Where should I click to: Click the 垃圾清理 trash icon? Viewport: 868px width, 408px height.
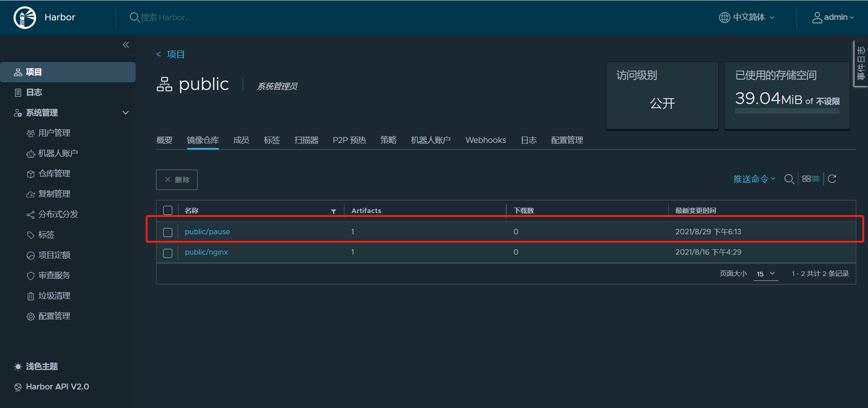30,296
